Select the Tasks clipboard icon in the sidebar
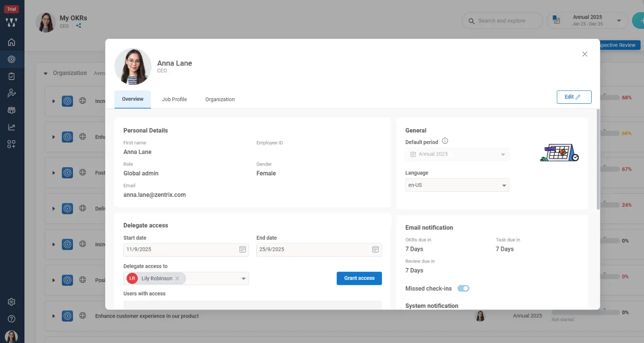644x343 pixels. pyautogui.click(x=12, y=76)
